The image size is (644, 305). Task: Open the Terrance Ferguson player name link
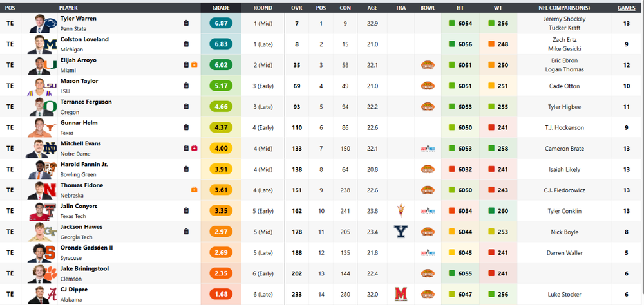(86, 102)
